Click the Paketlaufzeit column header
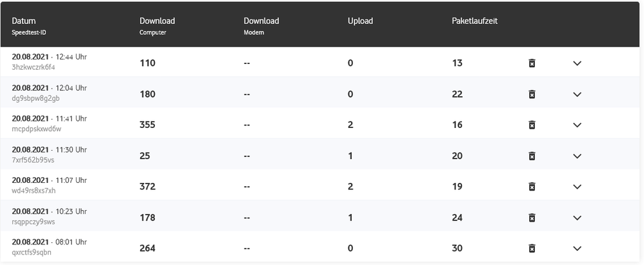This screenshot has width=644, height=265. coord(474,21)
